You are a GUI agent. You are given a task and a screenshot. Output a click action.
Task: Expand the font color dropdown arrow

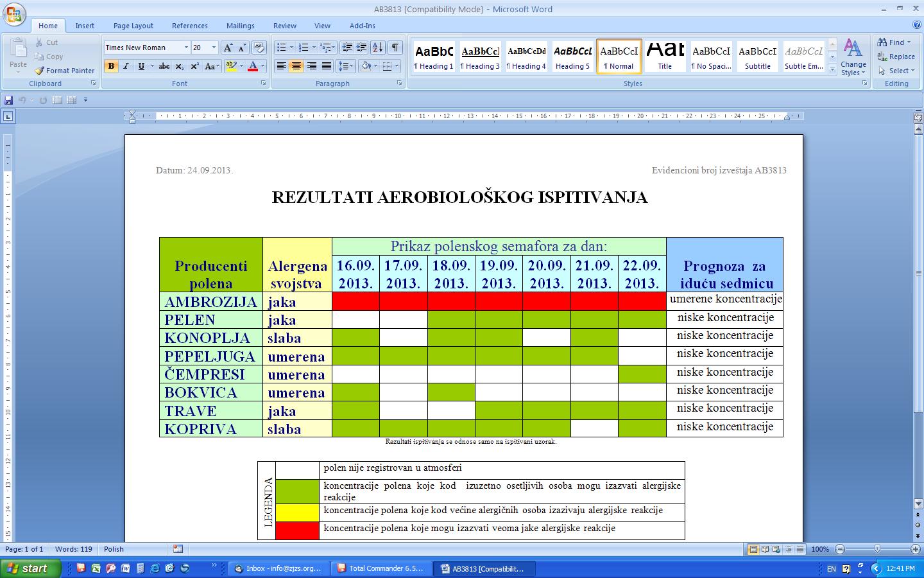[x=263, y=66]
